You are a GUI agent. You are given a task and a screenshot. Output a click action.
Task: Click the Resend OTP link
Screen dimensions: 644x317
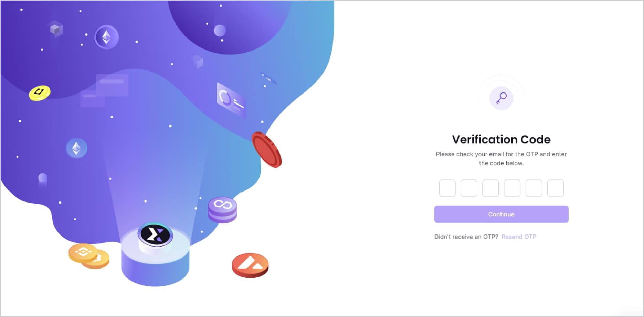[x=519, y=237]
